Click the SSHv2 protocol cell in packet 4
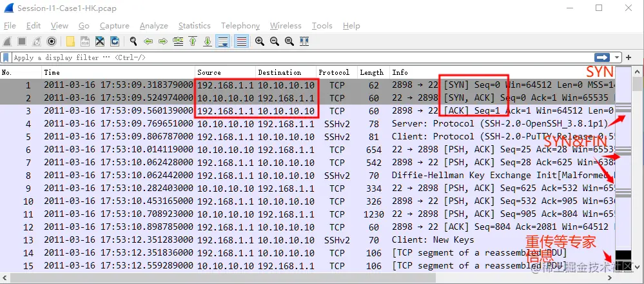Image resolution: width=644 pixels, height=284 pixels. (x=337, y=124)
